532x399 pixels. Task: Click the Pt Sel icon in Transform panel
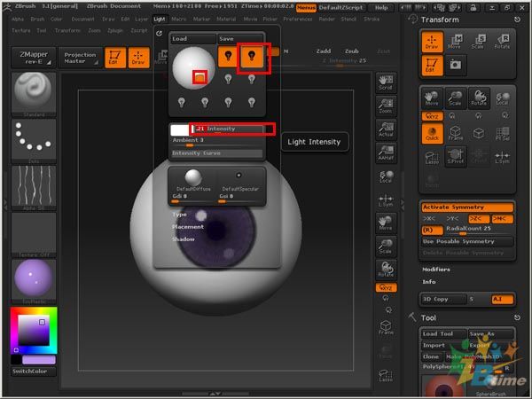coord(502,133)
